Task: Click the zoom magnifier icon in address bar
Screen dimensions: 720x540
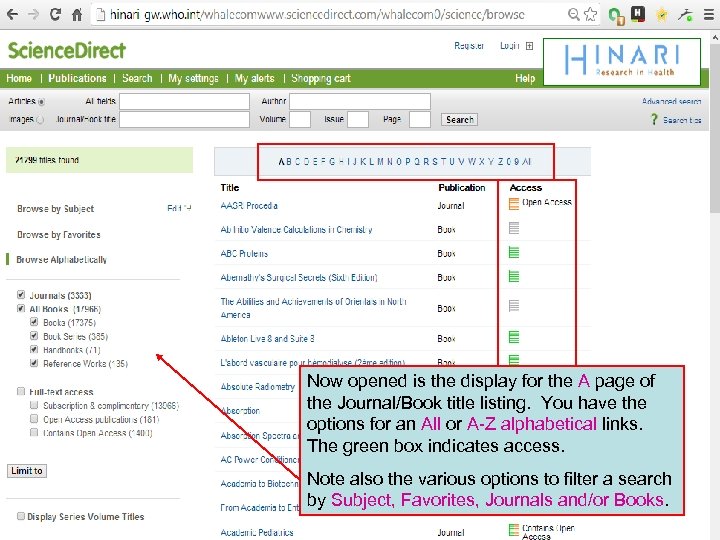Action: coord(574,15)
